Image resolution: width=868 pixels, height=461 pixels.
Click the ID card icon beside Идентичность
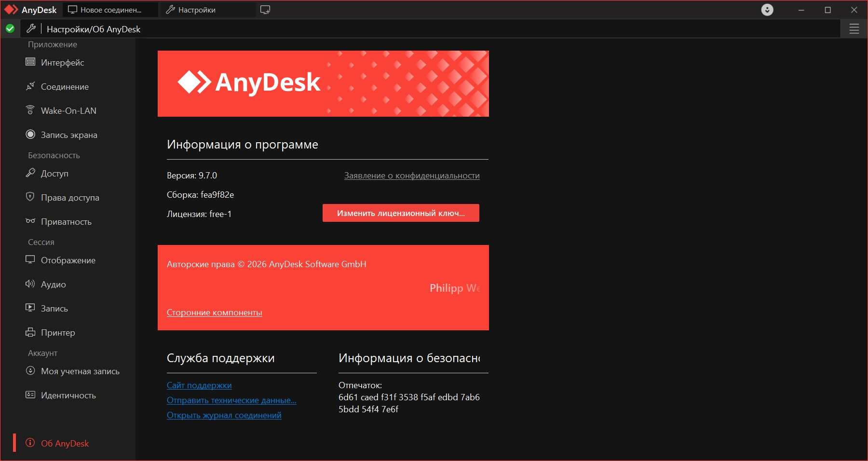30,394
